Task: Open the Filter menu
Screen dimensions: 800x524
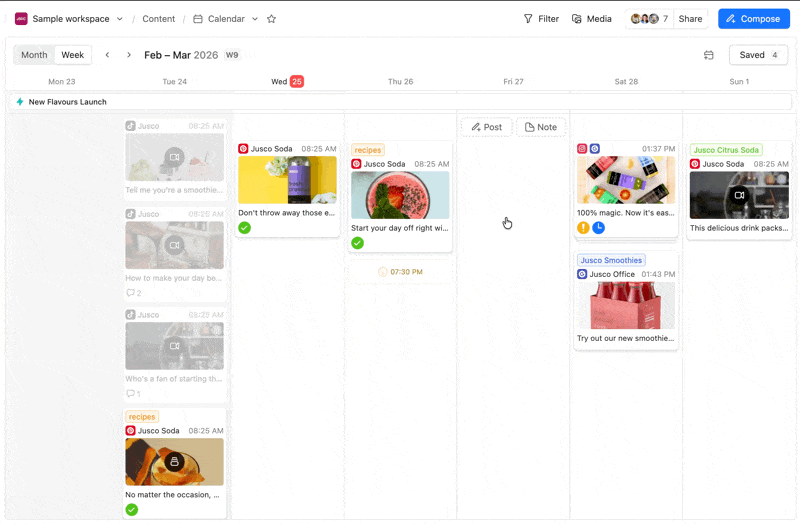Action: 541,19
